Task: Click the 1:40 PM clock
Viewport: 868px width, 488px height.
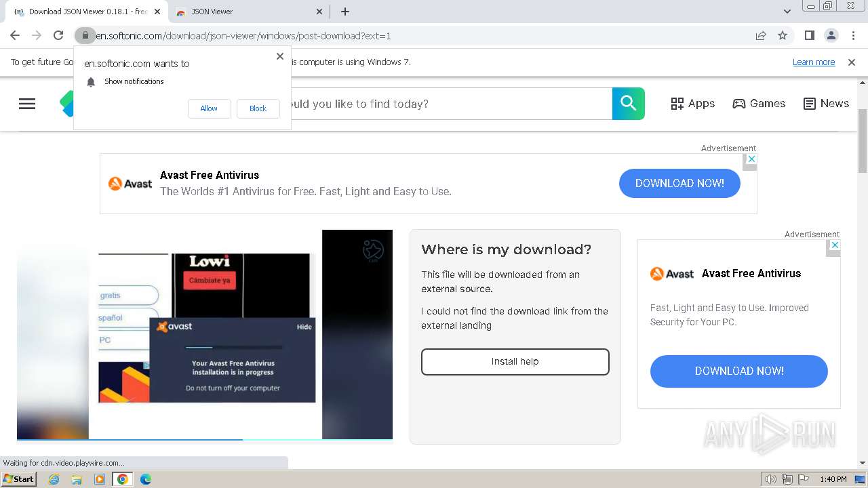Action: (833, 479)
